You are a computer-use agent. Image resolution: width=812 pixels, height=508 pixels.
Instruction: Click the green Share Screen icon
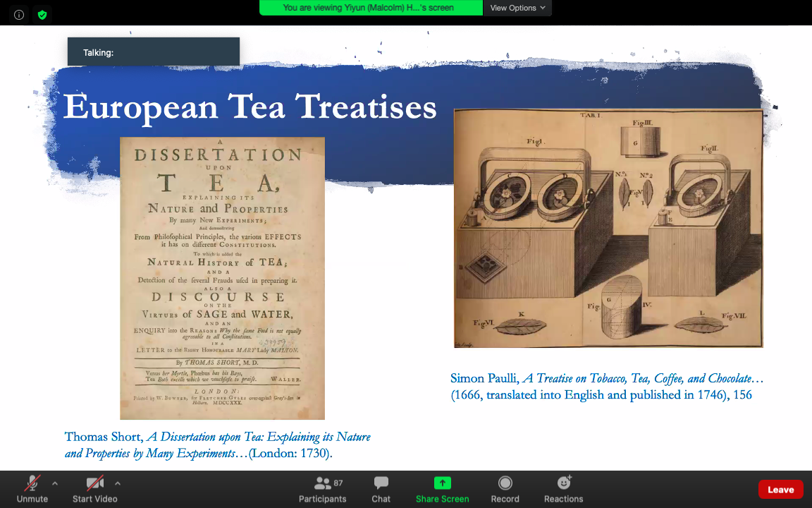(x=442, y=483)
